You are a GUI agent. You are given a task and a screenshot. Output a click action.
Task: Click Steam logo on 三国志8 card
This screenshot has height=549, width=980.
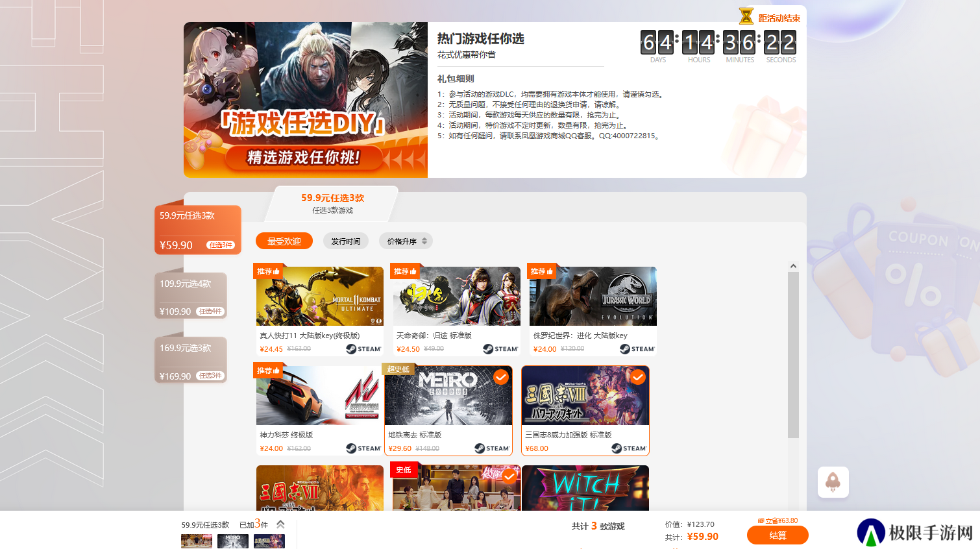coord(629,448)
